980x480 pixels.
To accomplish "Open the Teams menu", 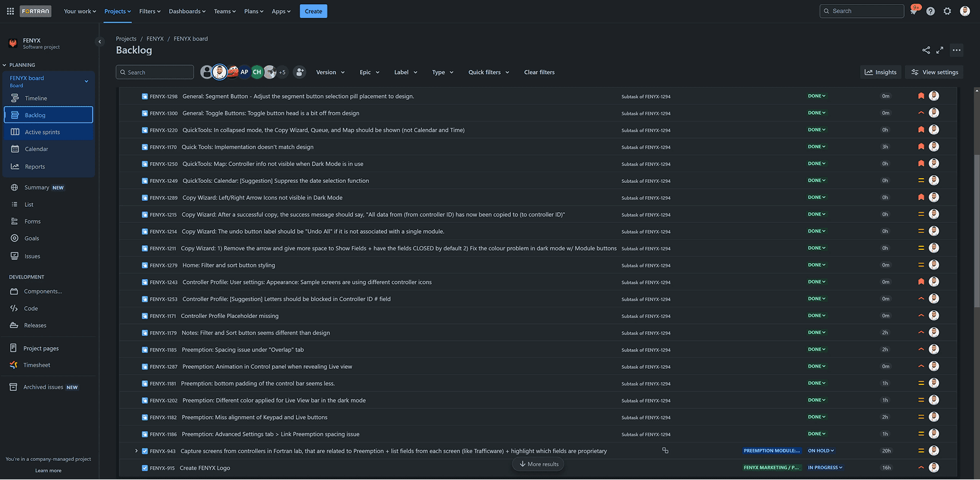I will [225, 11].
